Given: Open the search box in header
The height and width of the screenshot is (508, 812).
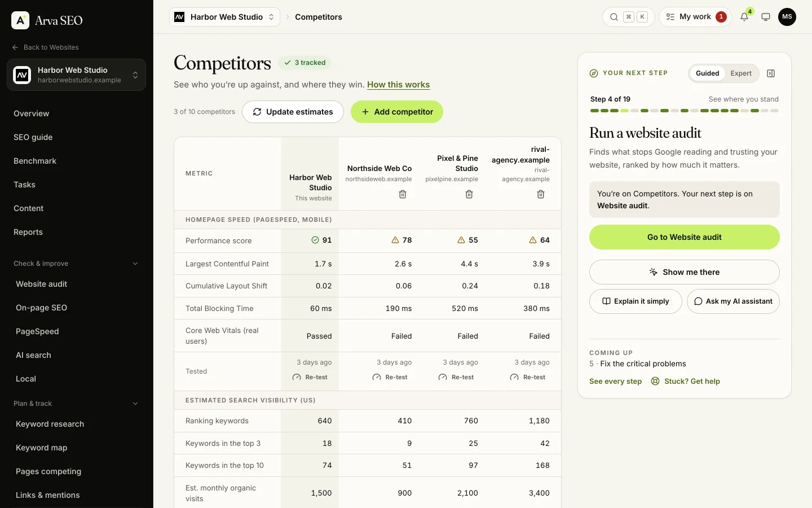Looking at the screenshot, I should 628,17.
